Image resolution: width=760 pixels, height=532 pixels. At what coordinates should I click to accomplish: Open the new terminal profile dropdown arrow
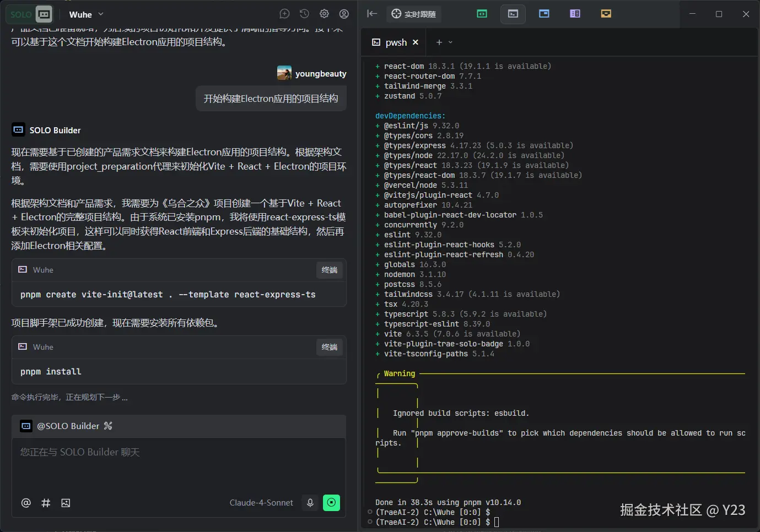451,42
